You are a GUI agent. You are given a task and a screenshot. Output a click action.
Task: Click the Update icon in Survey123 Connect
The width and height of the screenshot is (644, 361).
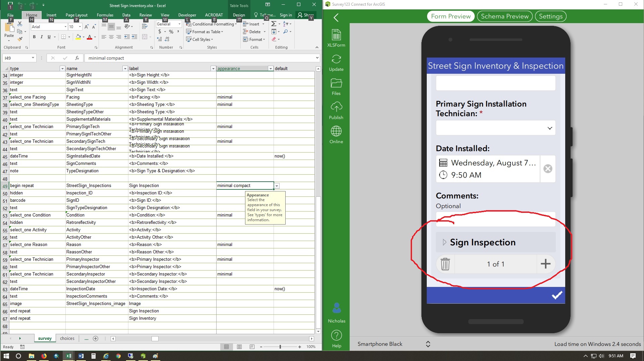[336, 63]
